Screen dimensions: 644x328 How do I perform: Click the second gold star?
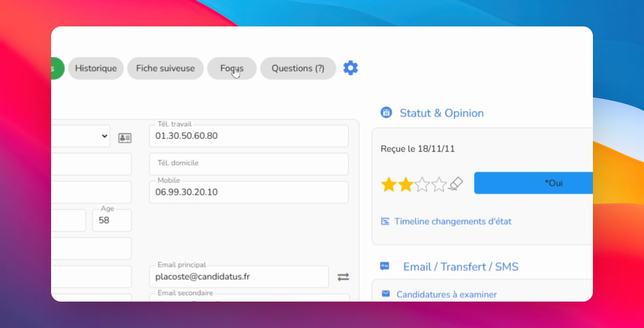(405, 184)
